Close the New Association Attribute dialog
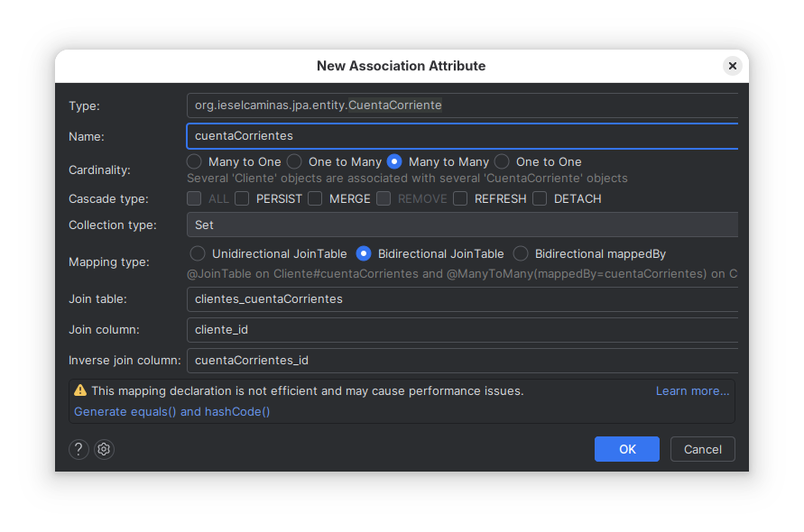 point(732,66)
